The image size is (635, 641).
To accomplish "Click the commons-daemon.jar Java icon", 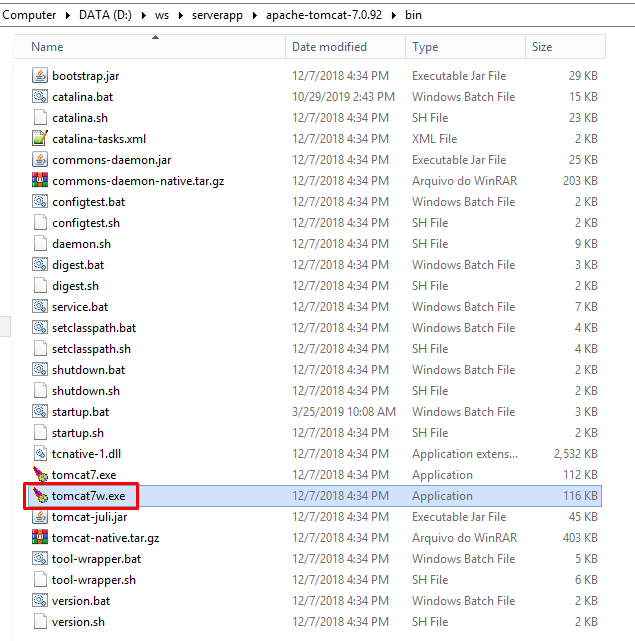I will pyautogui.click(x=40, y=159).
